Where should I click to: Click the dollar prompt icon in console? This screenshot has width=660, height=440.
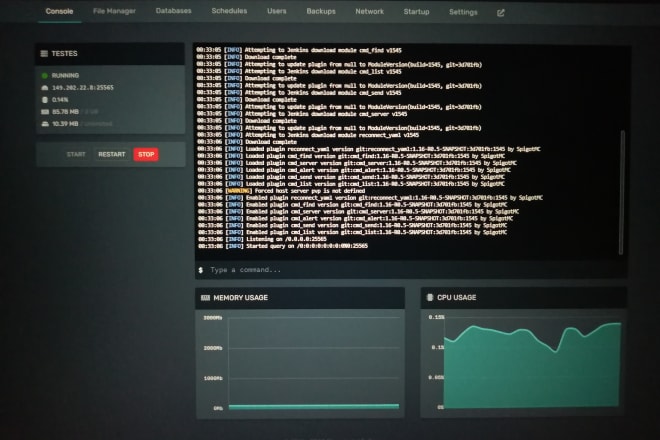coord(201,270)
